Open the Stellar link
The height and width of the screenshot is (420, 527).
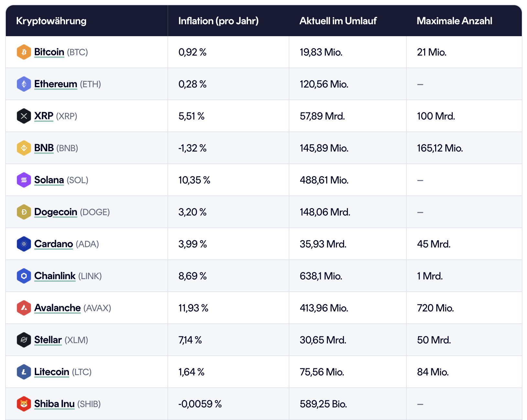tap(48, 340)
